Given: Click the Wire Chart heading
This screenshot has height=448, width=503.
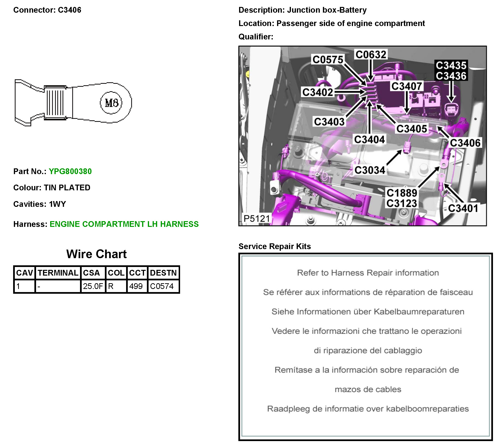Looking at the screenshot, I should (x=96, y=254).
